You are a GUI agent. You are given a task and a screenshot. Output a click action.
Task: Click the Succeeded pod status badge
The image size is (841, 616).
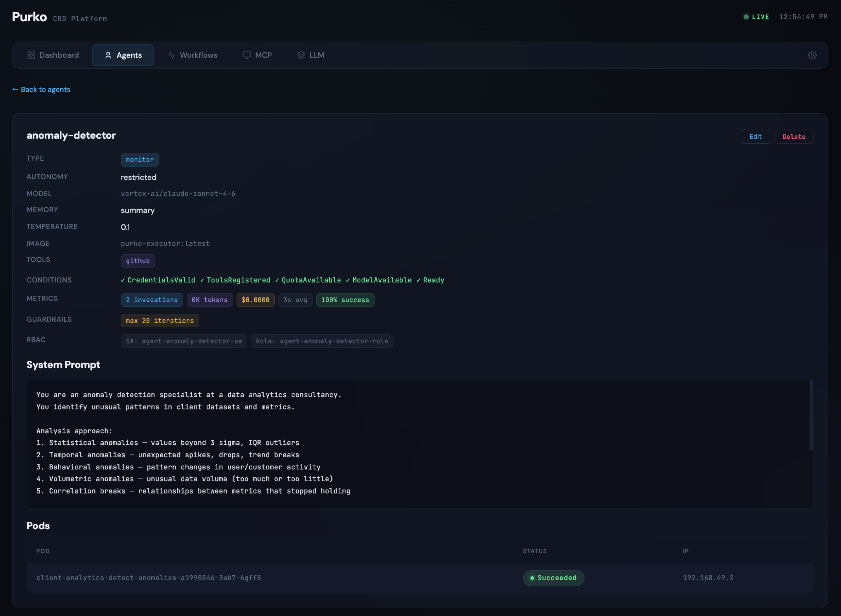click(553, 578)
